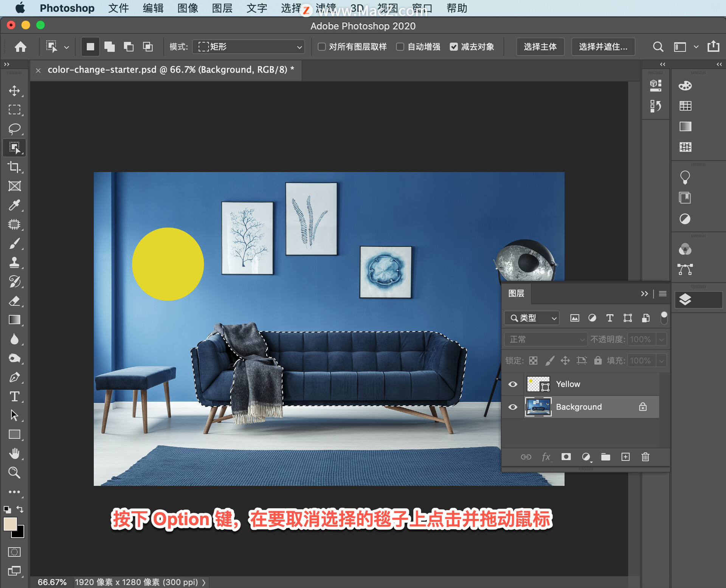
Task: Open the Fill dropdown arrow
Action: click(661, 361)
